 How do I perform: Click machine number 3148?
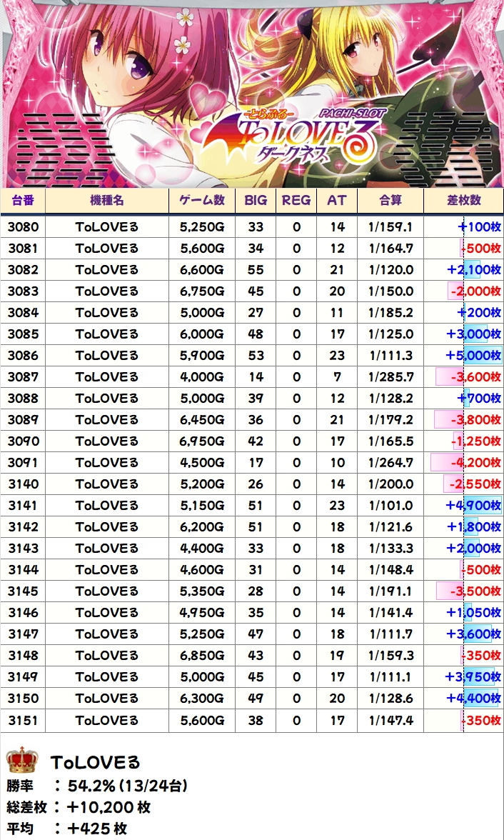pyautogui.click(x=23, y=656)
